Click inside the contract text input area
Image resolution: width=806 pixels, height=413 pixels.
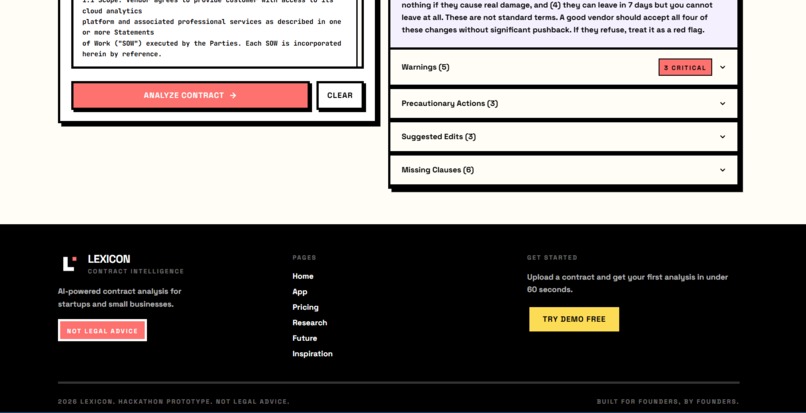pos(214,33)
